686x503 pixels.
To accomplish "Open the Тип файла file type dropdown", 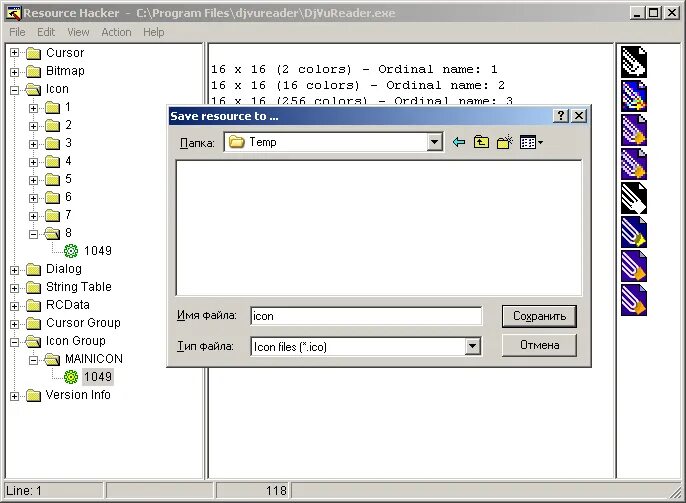I will (472, 346).
